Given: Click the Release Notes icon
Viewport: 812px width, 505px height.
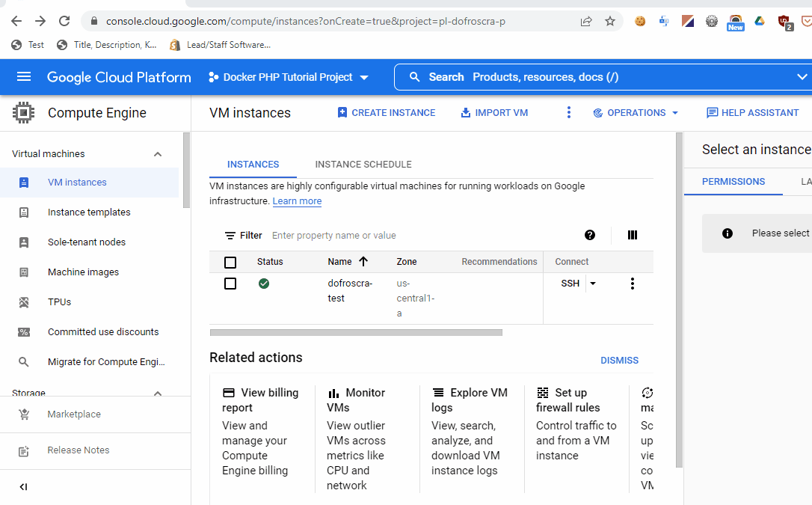Looking at the screenshot, I should [24, 450].
